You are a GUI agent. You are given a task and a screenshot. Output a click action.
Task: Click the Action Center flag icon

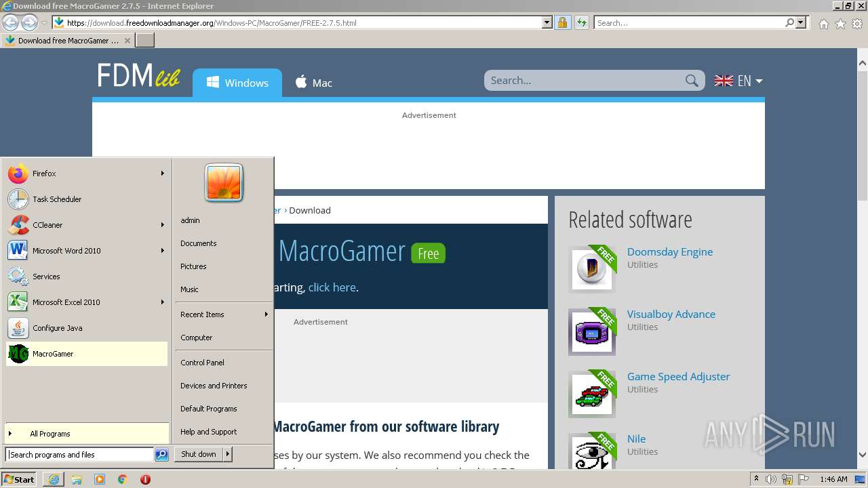[x=804, y=479]
